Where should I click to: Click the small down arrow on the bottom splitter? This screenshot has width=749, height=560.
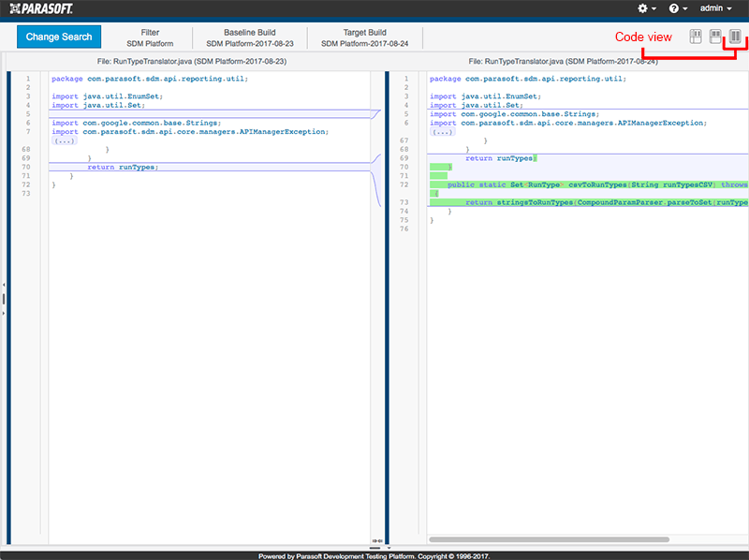coord(389,548)
